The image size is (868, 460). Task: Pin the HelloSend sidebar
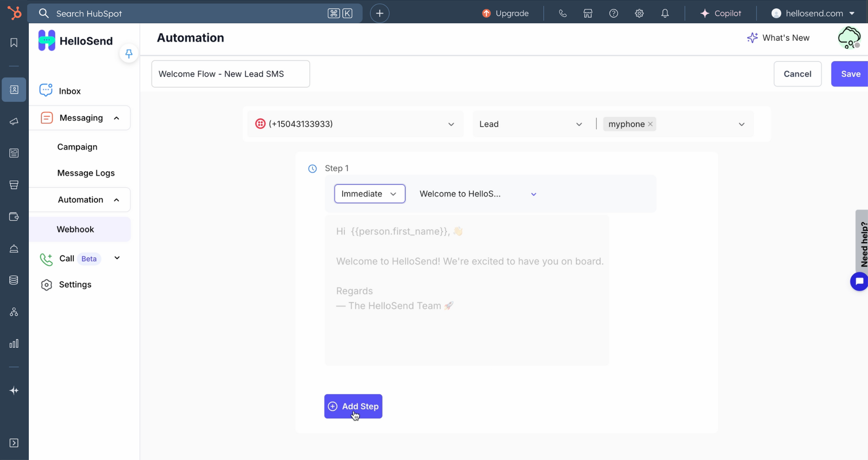tap(129, 53)
